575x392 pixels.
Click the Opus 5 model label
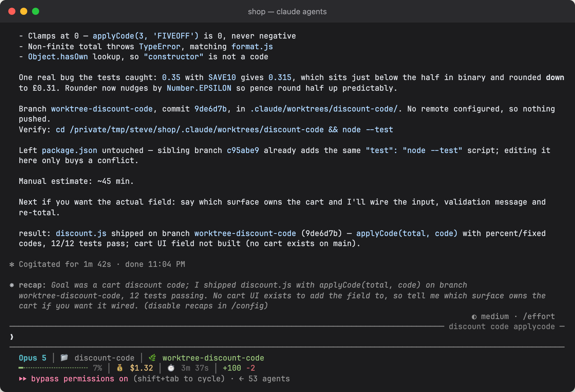(33, 358)
